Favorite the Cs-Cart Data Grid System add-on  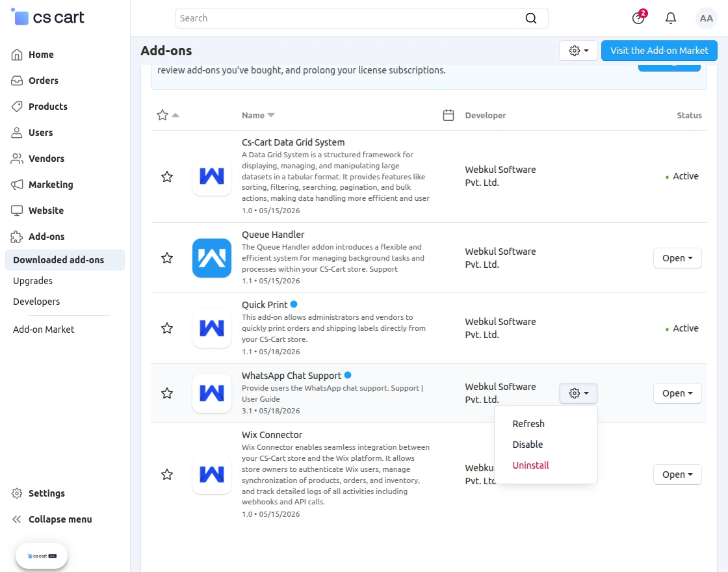(x=167, y=176)
